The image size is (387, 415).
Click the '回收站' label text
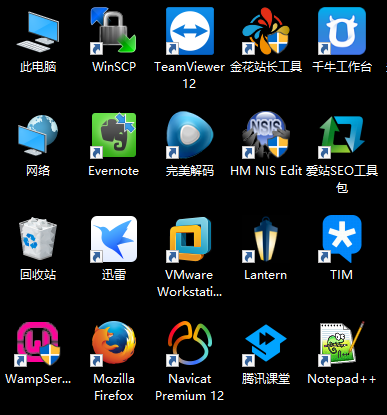pos(38,275)
